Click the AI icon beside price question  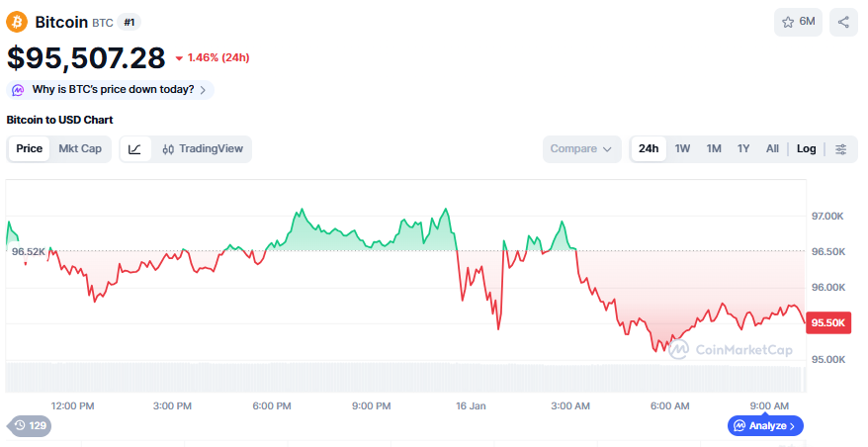point(19,90)
